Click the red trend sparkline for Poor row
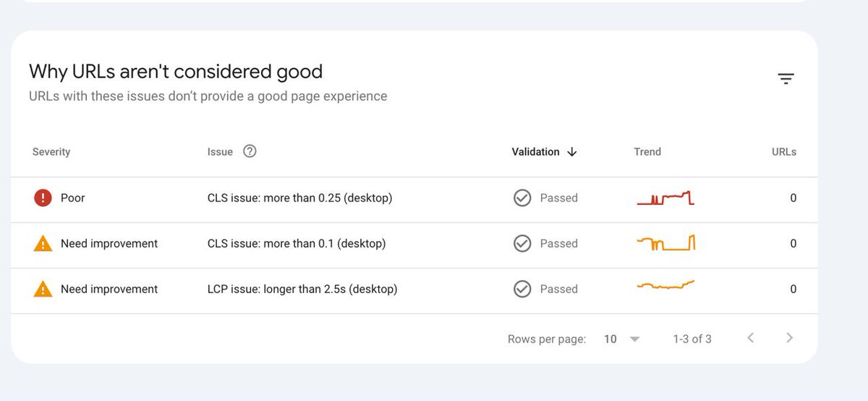Screen dimensions: 868x401 665,198
